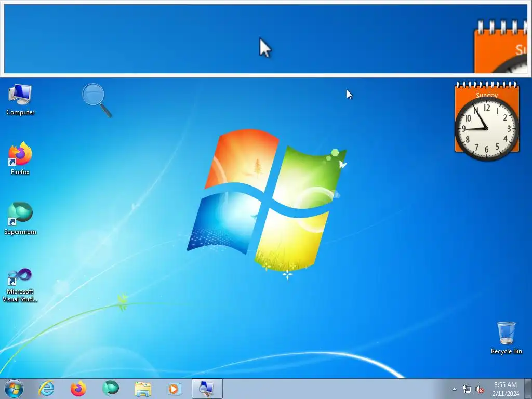Click the network tray icon
This screenshot has height=399, width=532.
(467, 389)
